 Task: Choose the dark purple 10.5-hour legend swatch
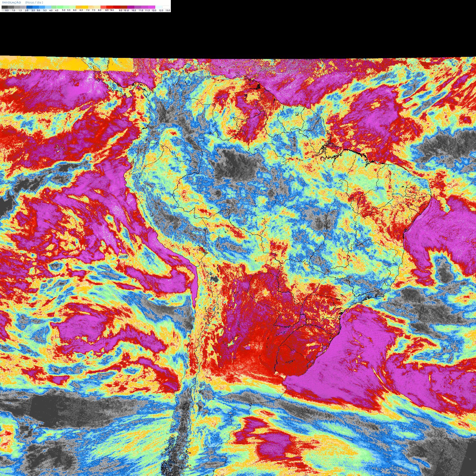pos(131,7)
